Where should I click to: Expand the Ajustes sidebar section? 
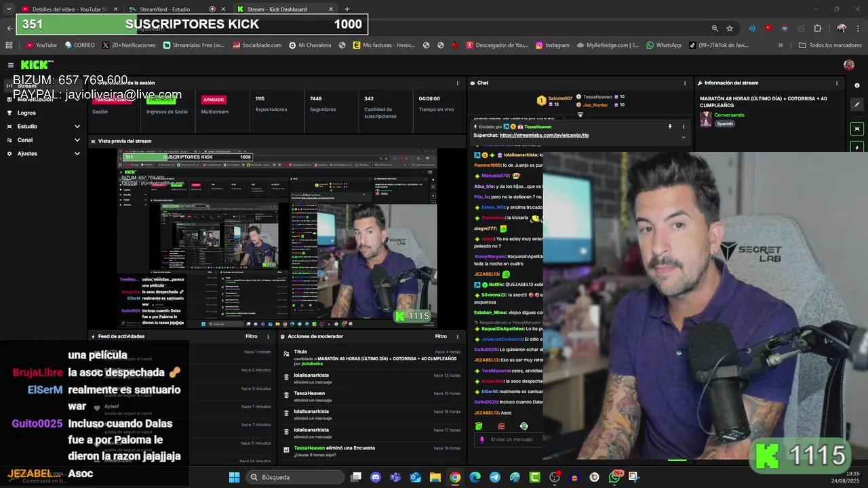click(77, 154)
